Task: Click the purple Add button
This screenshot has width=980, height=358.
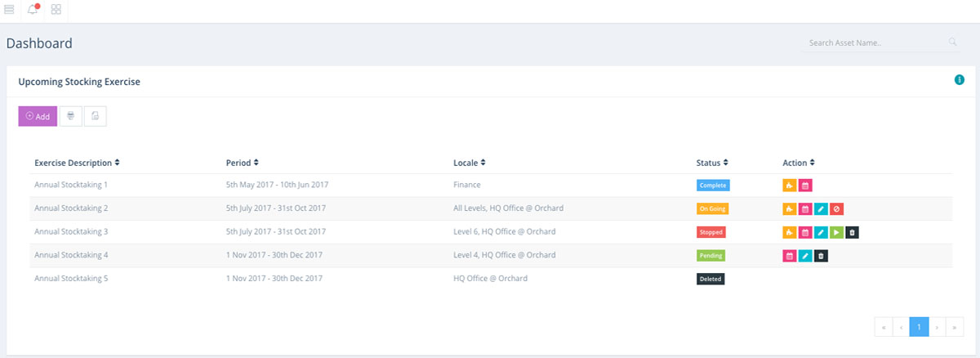Action: point(38,116)
